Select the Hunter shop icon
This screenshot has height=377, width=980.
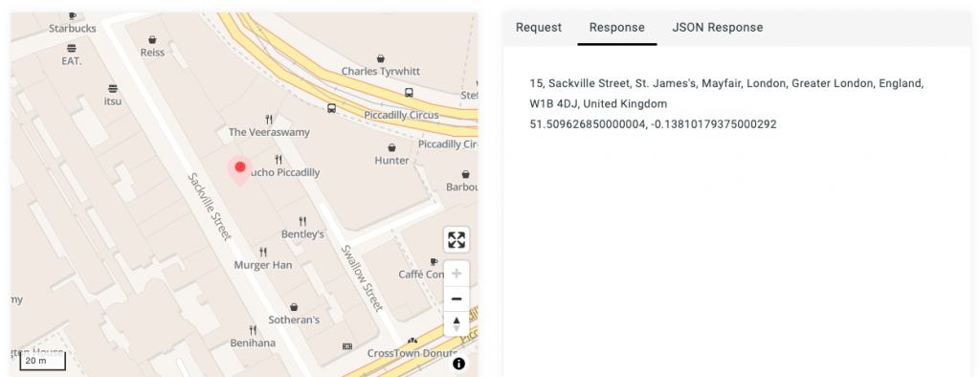pos(391,147)
